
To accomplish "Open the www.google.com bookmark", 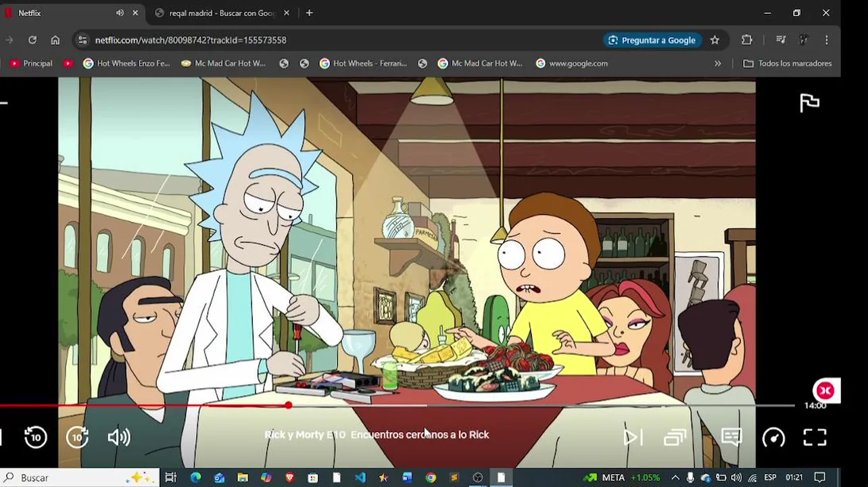I will coord(571,63).
